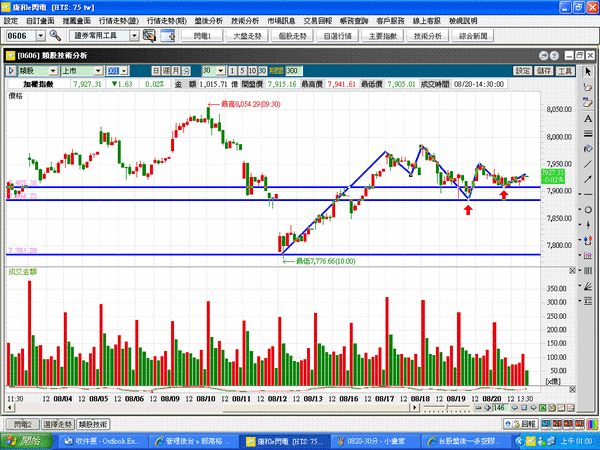This screenshot has width=600, height=450.
Task: Open the 盤後分析 menu
Action: click(208, 21)
